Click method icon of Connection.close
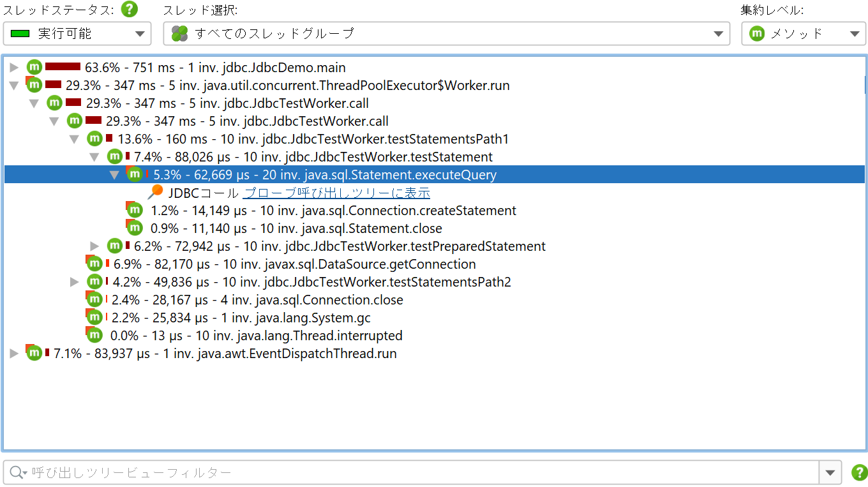 [x=94, y=299]
